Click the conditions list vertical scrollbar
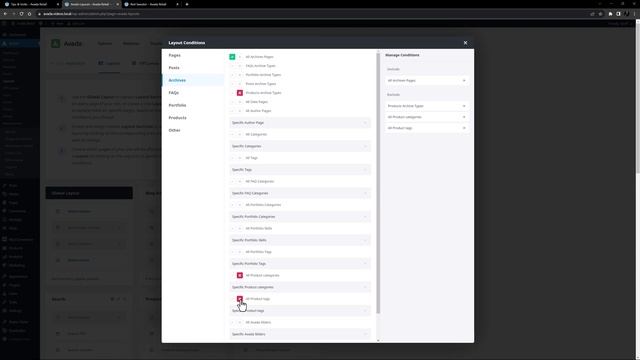This screenshot has width=640, height=360. [x=378, y=183]
